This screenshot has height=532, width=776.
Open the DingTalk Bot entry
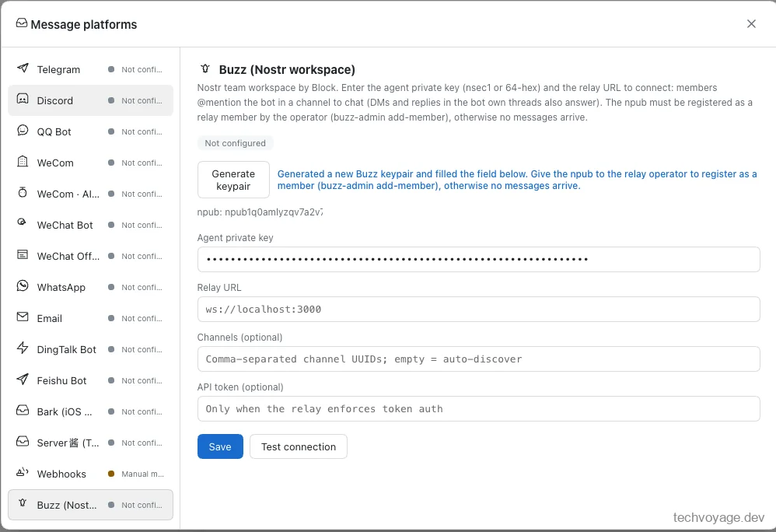coord(90,349)
